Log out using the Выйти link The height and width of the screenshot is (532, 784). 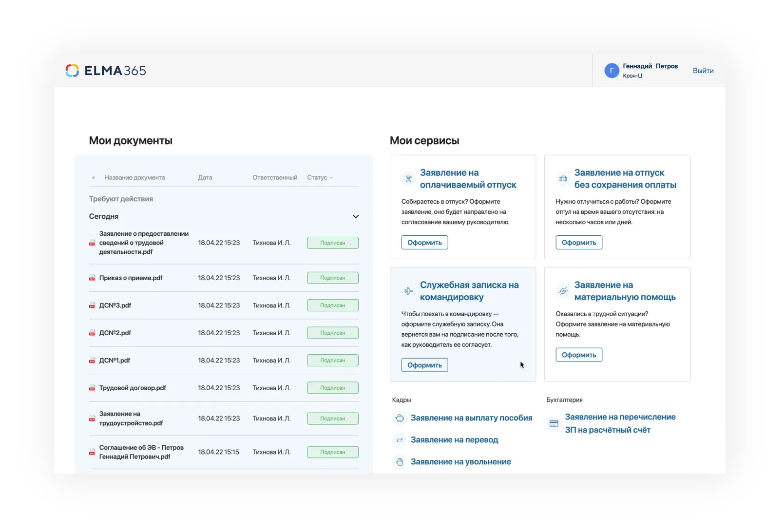point(703,71)
